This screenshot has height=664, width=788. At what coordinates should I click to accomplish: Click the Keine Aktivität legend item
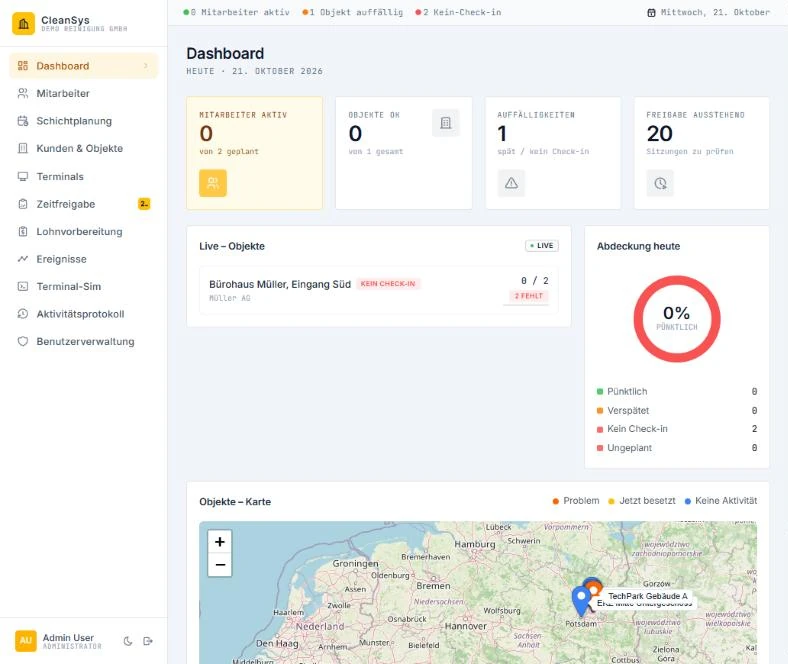click(721, 501)
